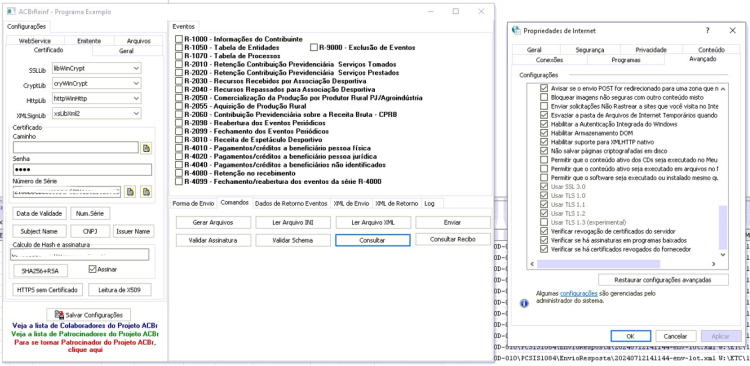The image size is (750, 366).
Task: Toggle Não salvar páginas criptografadas em disco
Action: pos(543,151)
